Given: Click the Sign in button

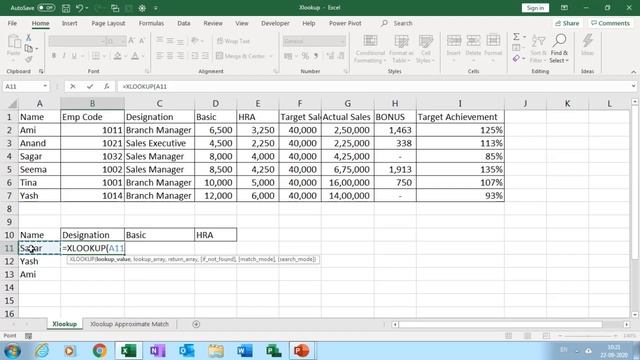Looking at the screenshot, I should (x=535, y=8).
